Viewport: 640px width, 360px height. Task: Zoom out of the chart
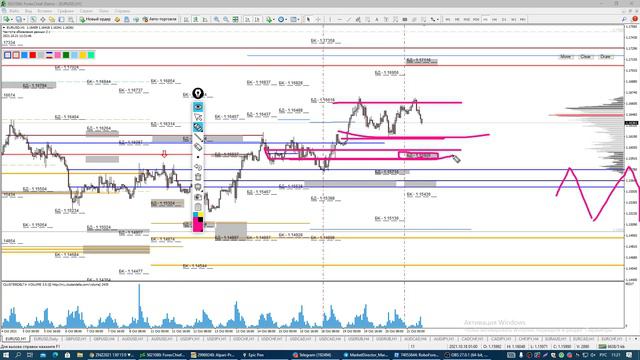click(x=226, y=19)
